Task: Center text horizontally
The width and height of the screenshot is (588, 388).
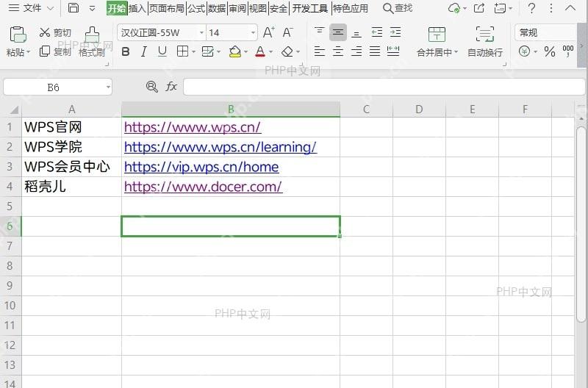Action: [338, 51]
